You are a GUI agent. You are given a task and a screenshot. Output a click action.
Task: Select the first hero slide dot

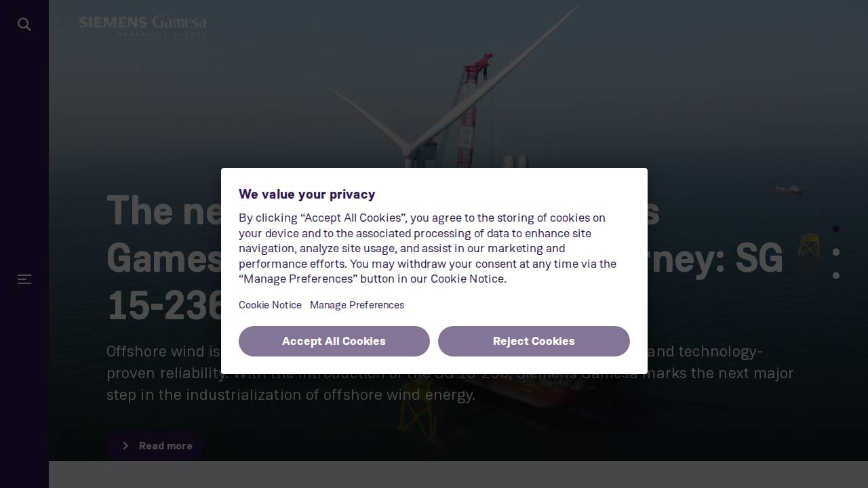tap(836, 228)
